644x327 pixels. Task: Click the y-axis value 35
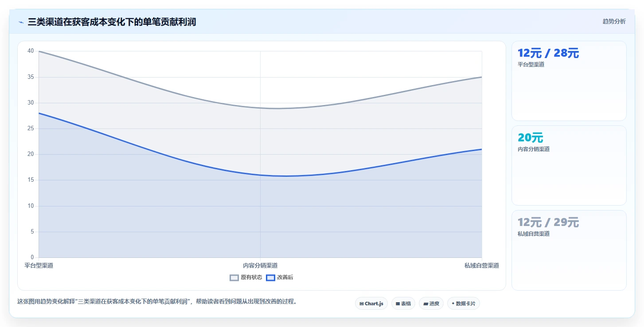coord(31,77)
